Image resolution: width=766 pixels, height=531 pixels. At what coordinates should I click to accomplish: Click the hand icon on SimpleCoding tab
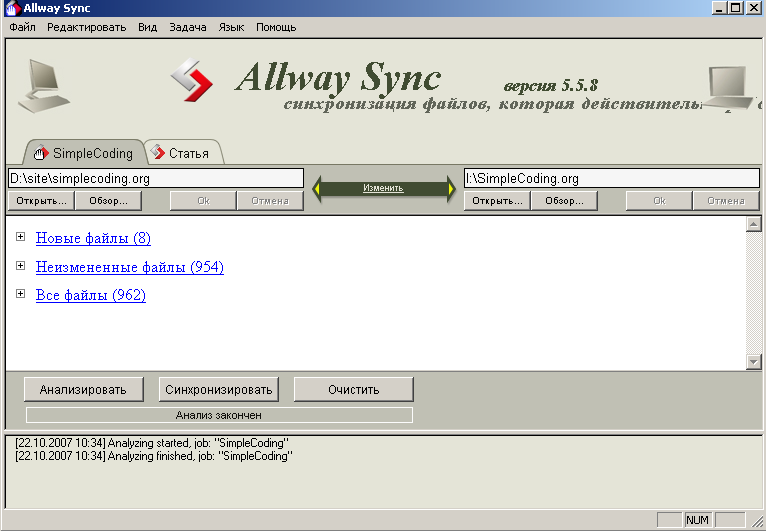41,153
